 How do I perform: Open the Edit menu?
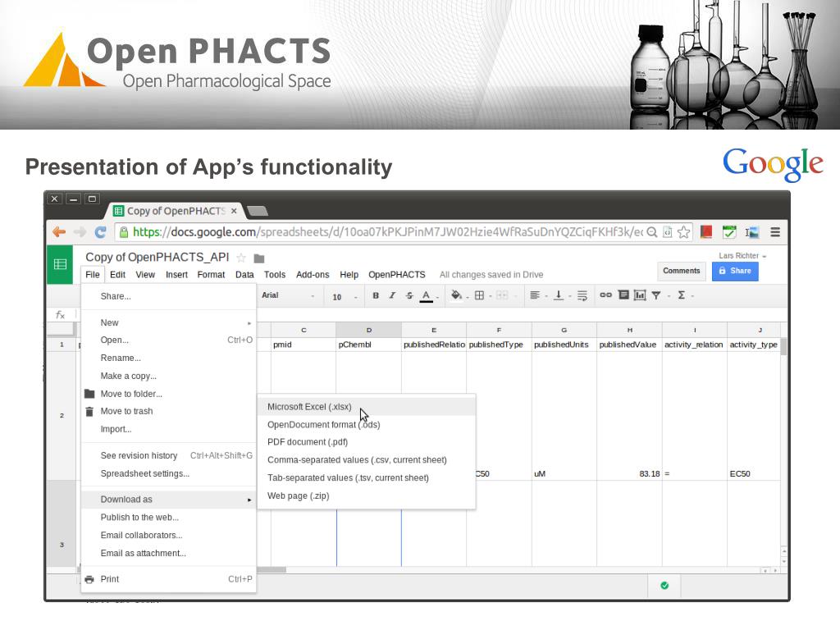click(x=117, y=274)
